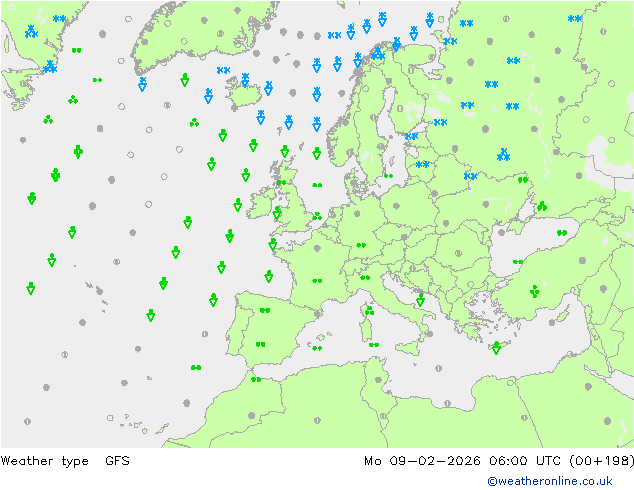Screen dimensions: 634x490
Task: Click the rain shower symbol over Brittany
Action: pyautogui.click(x=273, y=244)
